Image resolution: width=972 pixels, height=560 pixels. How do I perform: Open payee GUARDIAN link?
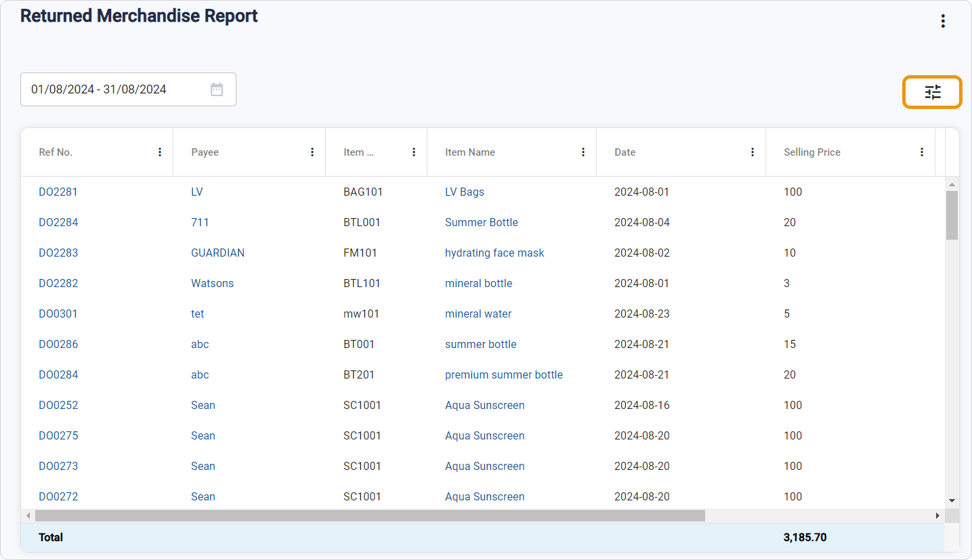[217, 253]
